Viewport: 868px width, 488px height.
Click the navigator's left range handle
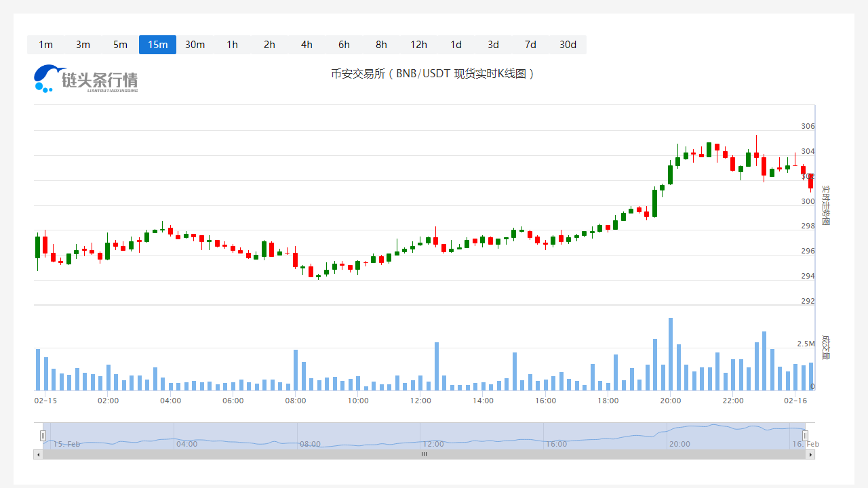43,436
